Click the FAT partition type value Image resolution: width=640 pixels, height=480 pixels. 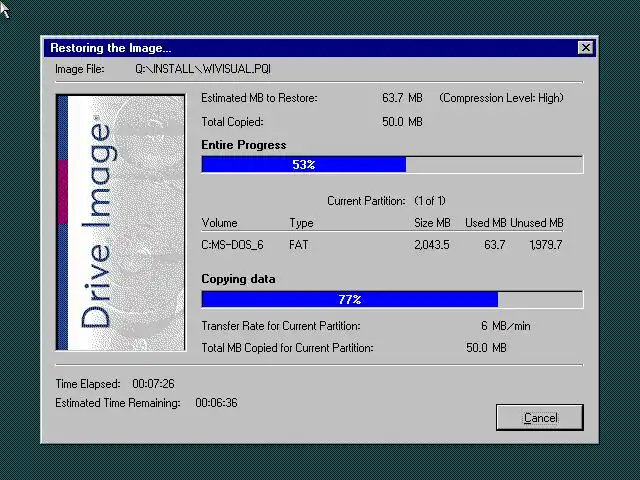click(x=298, y=245)
